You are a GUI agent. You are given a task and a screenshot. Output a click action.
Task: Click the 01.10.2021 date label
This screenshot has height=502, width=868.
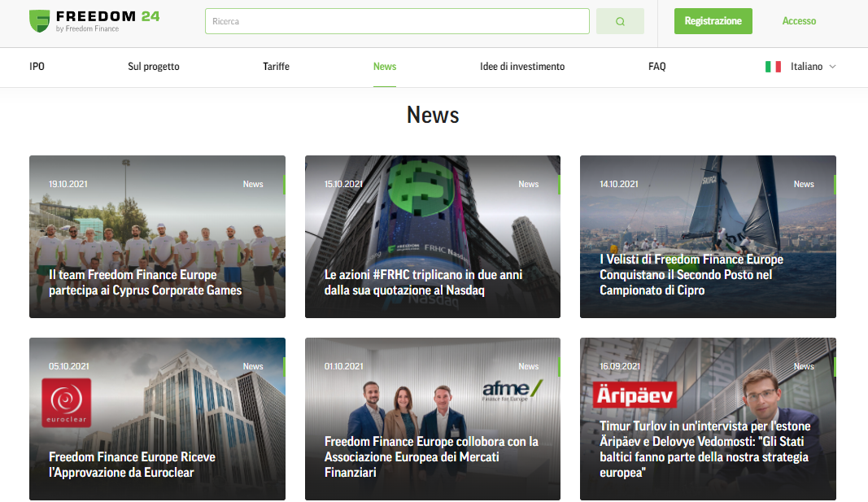click(x=344, y=366)
